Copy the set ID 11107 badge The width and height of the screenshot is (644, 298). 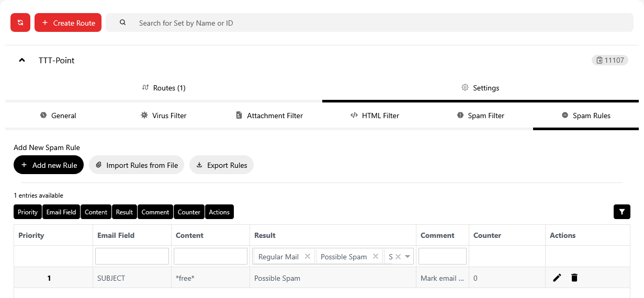coord(609,60)
